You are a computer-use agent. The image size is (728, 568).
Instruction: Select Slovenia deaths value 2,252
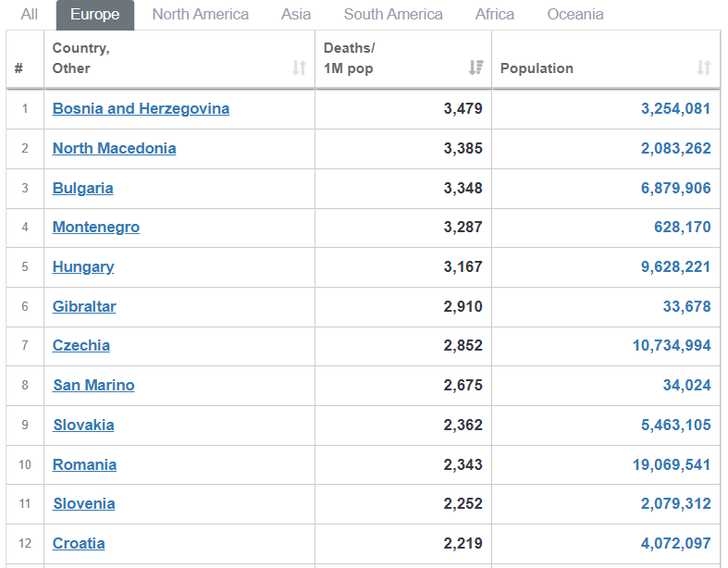(463, 504)
